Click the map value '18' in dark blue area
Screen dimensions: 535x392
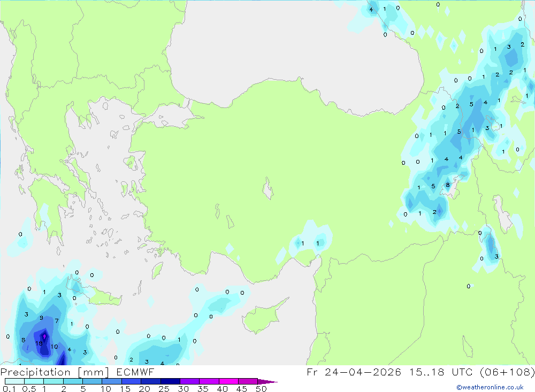tap(39, 343)
